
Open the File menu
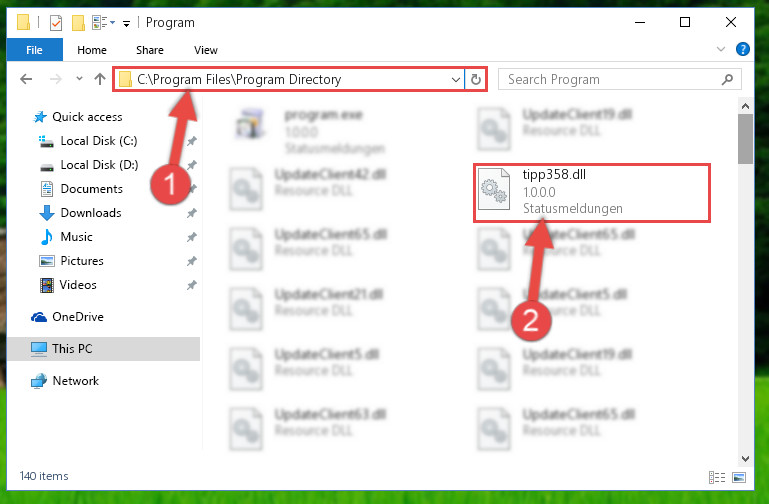[34, 50]
